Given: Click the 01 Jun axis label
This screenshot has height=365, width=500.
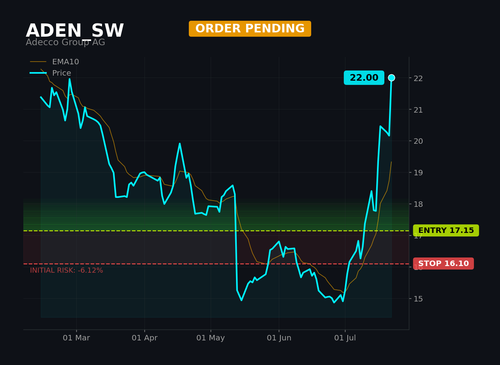Looking at the screenshot, I should coord(279,338).
